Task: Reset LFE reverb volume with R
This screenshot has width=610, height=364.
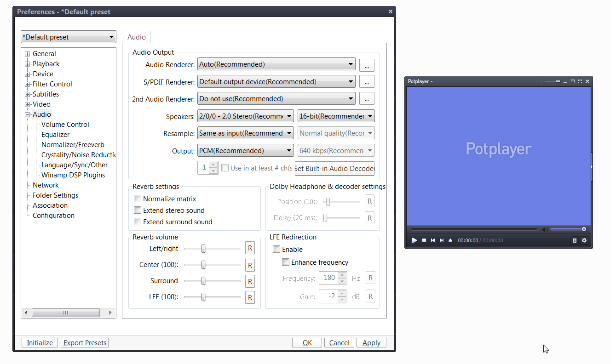Action: tap(250, 297)
